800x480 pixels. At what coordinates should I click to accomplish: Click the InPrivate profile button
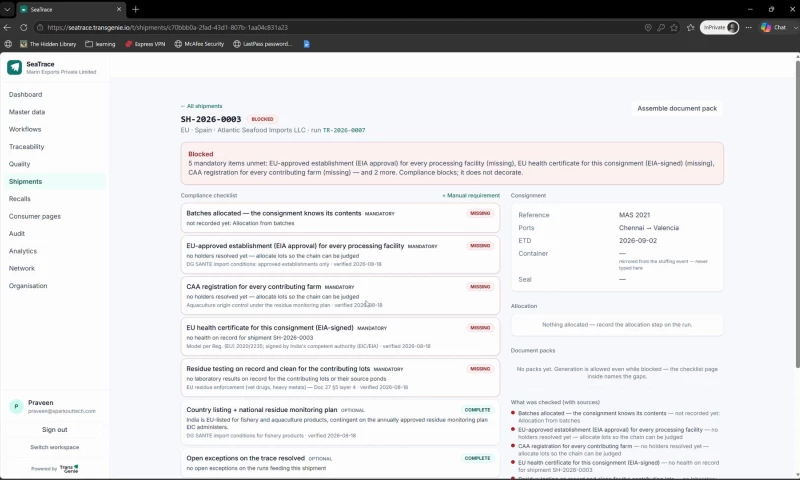pos(719,28)
